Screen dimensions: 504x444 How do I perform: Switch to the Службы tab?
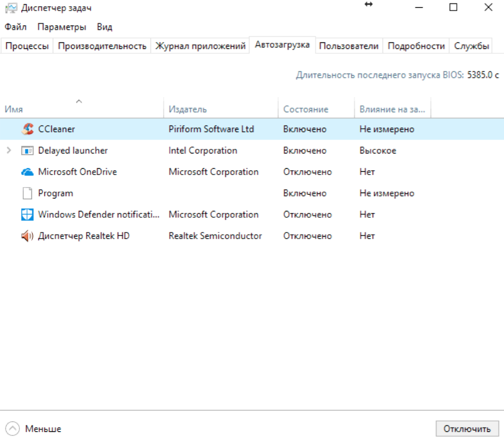click(472, 46)
